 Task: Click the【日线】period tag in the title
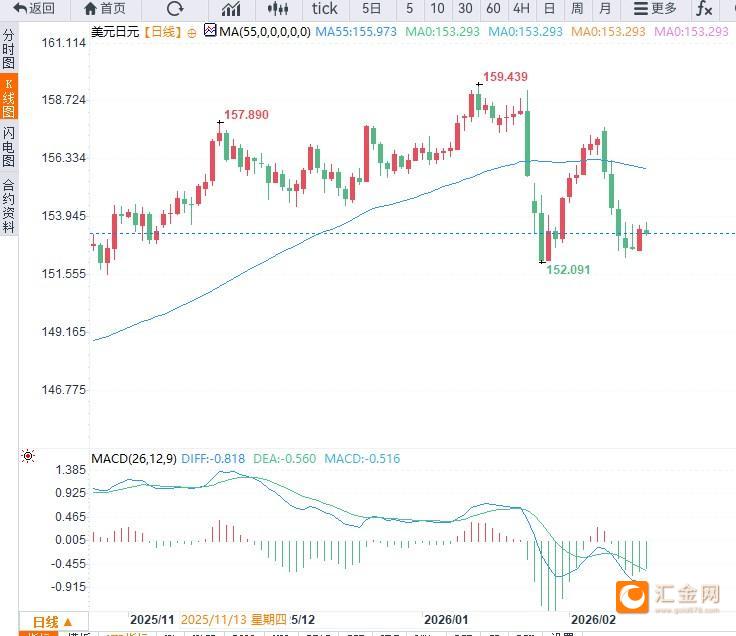point(162,32)
